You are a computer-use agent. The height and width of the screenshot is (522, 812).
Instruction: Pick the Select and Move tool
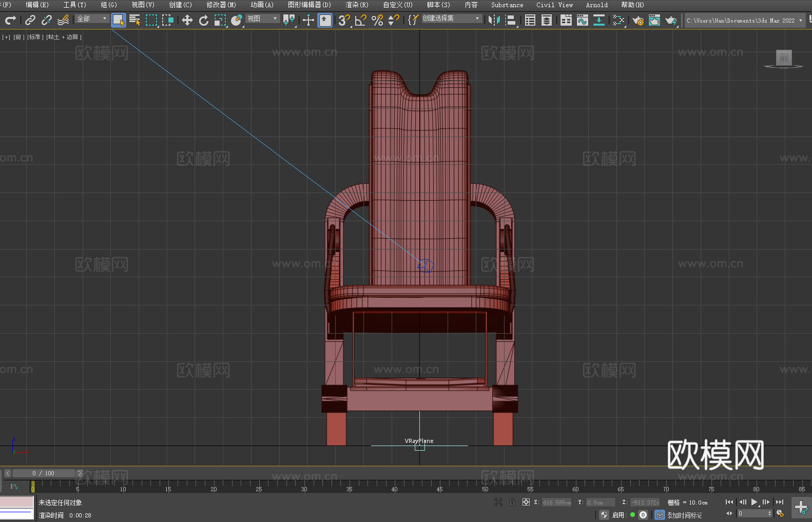187,20
